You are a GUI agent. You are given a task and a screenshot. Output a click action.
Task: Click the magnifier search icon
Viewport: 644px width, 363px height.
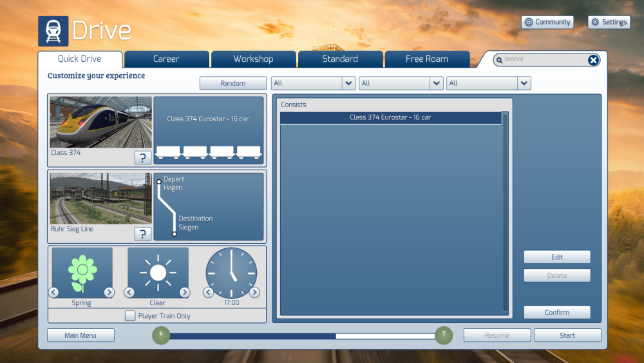click(500, 60)
